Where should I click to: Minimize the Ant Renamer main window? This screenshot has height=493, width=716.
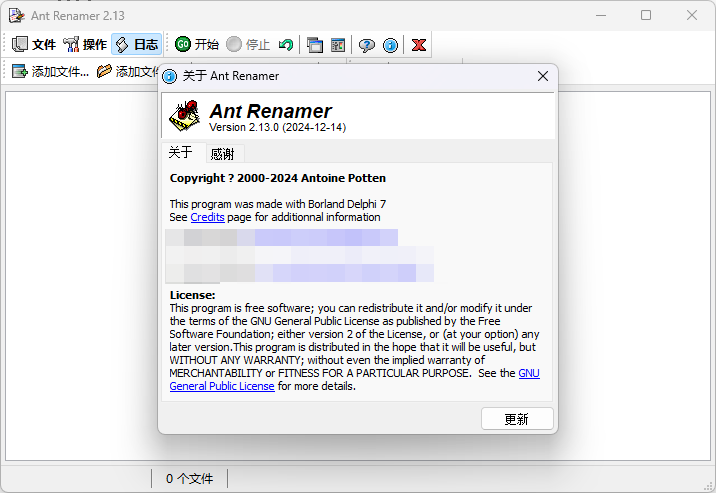[x=601, y=16]
